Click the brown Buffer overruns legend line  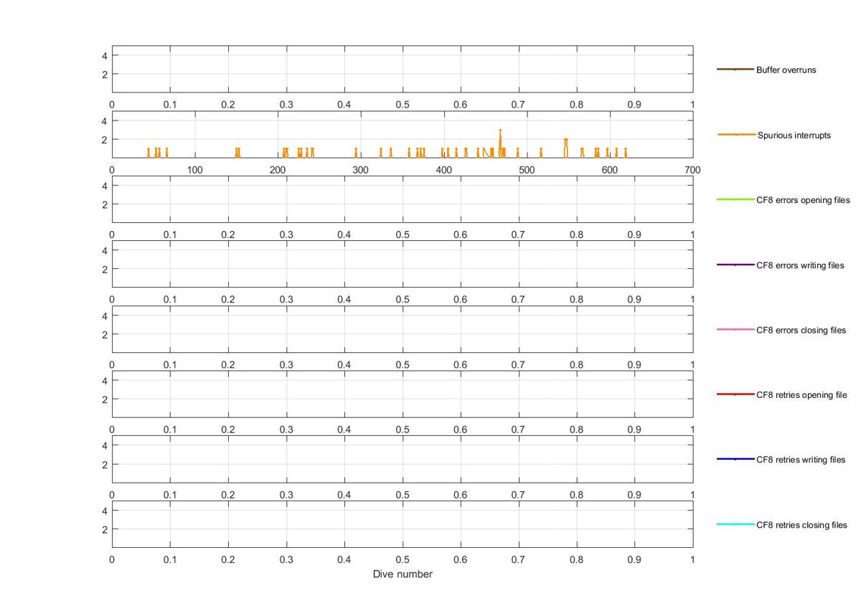[x=735, y=70]
